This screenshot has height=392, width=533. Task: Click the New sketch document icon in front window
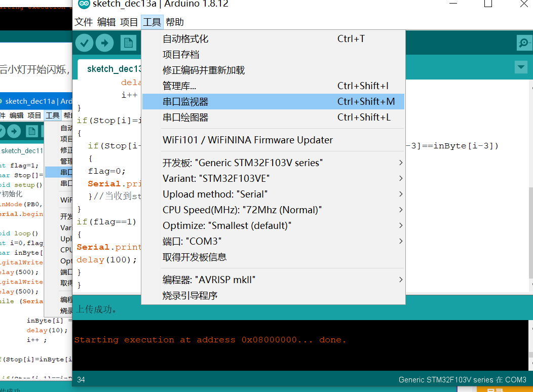point(128,43)
